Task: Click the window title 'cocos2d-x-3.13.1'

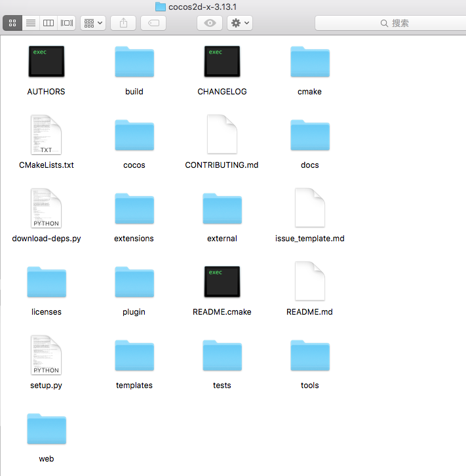Action: tap(203, 7)
